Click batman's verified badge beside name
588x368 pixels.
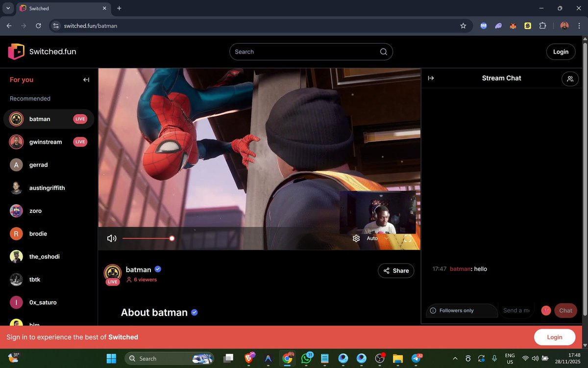coord(158,269)
